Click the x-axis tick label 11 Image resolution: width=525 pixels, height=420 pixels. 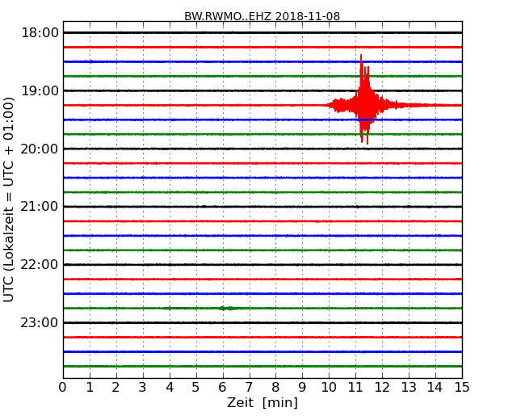[x=355, y=387]
